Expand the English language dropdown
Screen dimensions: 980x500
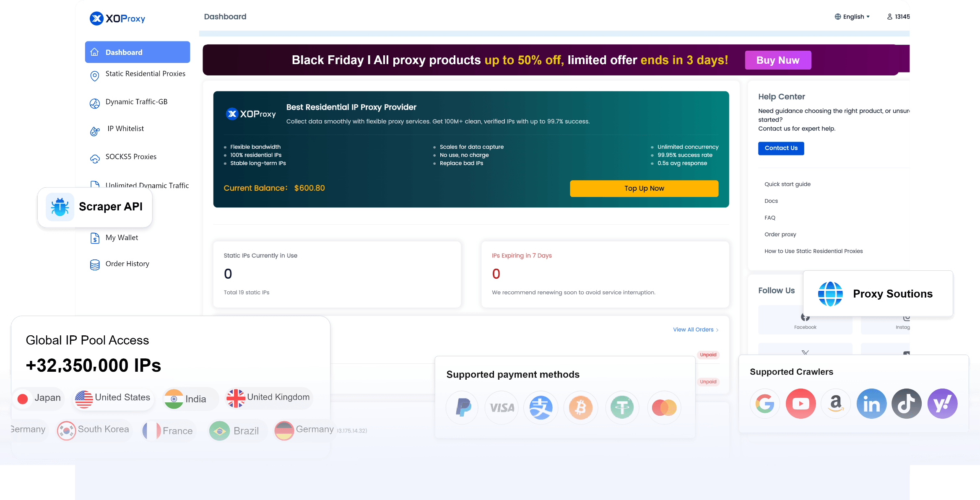pos(852,17)
